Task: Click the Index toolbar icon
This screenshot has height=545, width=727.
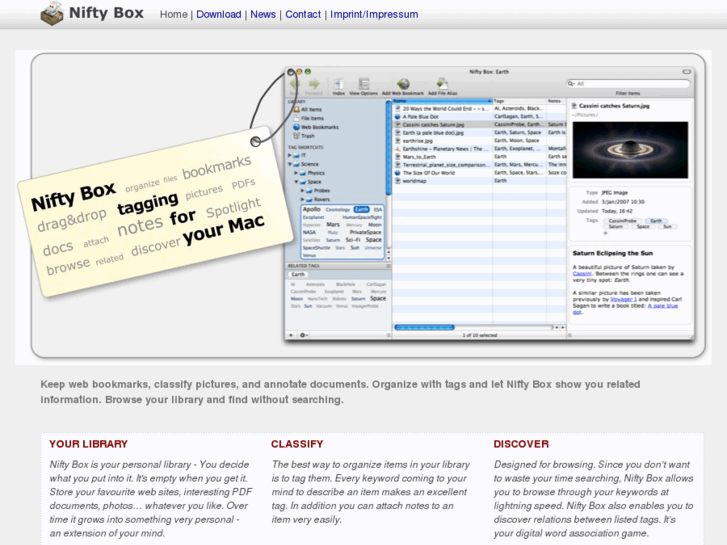Action: pos(339,84)
